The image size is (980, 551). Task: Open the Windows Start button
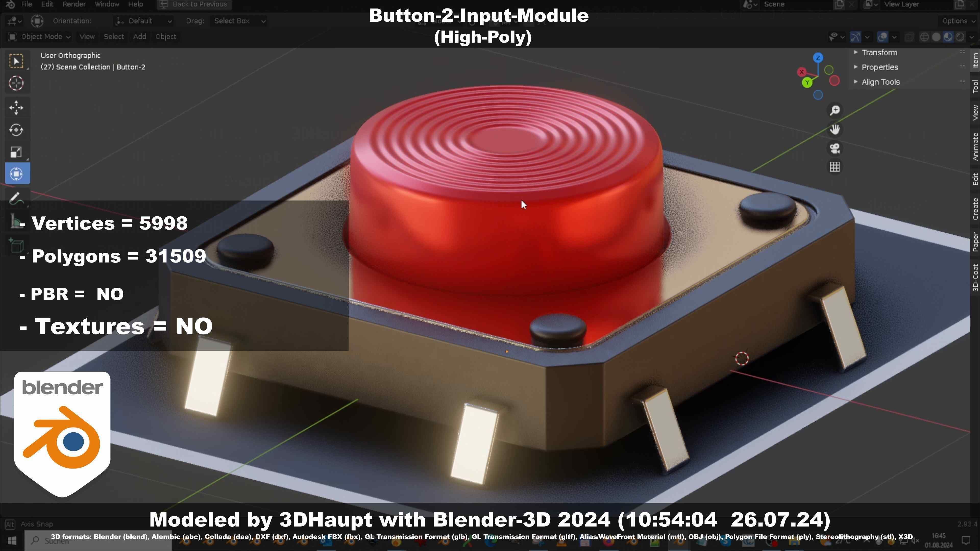click(x=12, y=540)
